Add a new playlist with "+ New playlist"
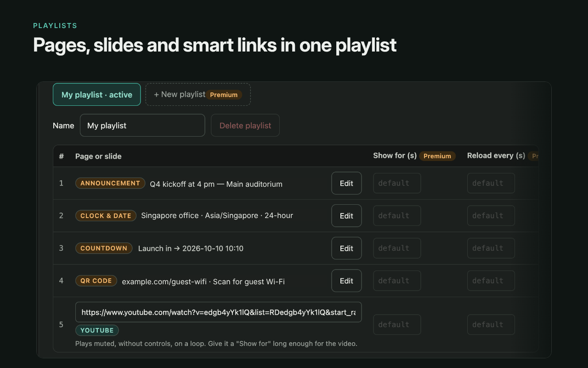The height and width of the screenshot is (368, 588). [x=198, y=94]
